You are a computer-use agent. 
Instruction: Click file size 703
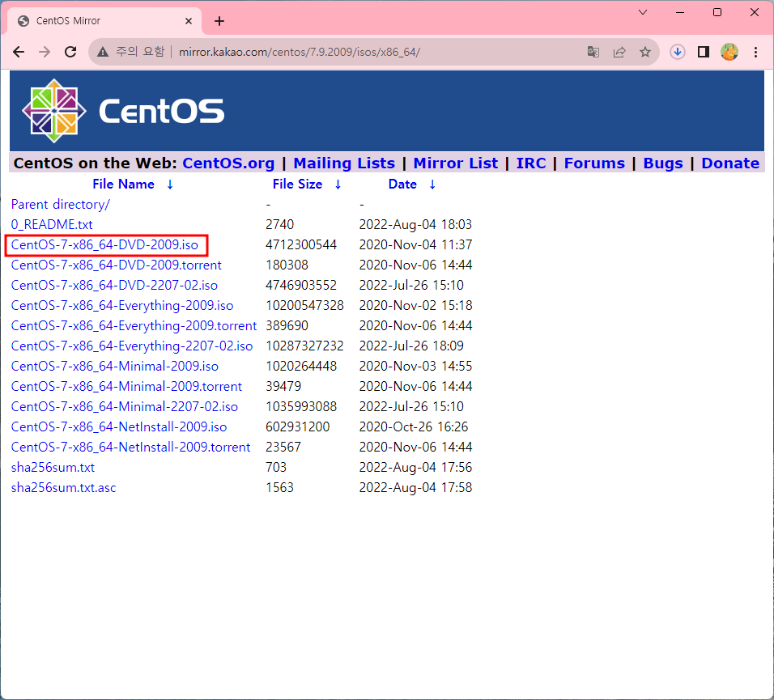(276, 467)
